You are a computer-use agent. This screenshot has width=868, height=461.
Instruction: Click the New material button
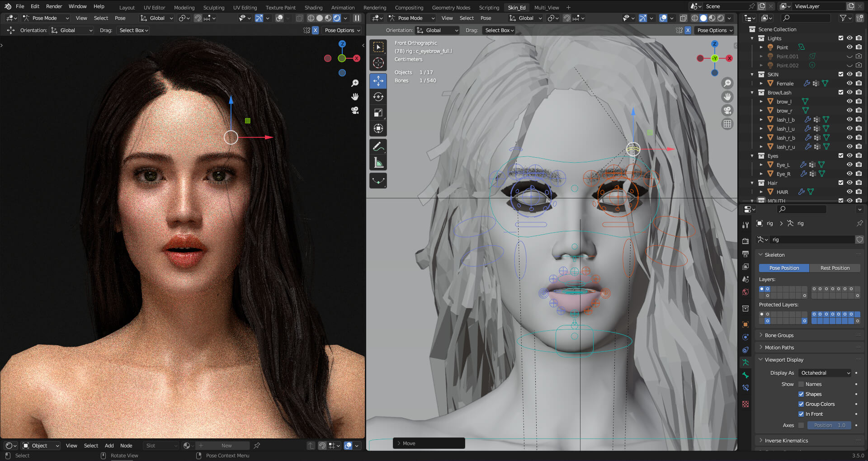226,446
